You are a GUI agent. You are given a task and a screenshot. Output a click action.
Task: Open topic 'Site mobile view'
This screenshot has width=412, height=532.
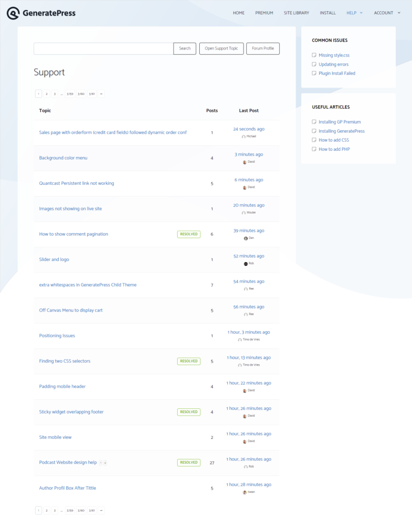(55, 437)
